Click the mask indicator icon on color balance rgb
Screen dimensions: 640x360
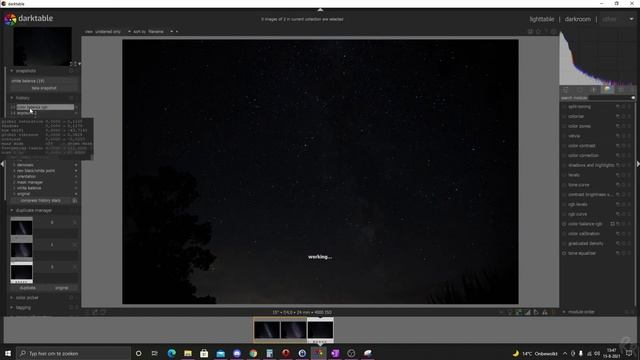612,224
